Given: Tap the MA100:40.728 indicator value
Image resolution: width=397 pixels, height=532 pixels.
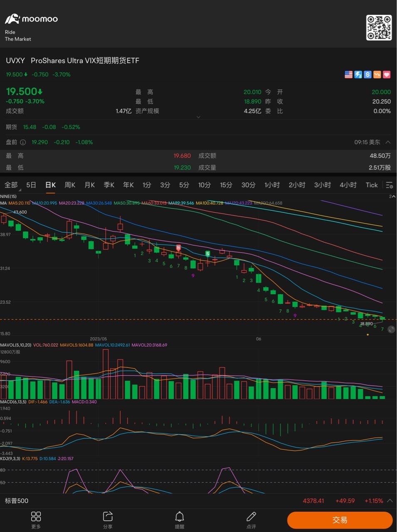Looking at the screenshot, I should [210, 203].
